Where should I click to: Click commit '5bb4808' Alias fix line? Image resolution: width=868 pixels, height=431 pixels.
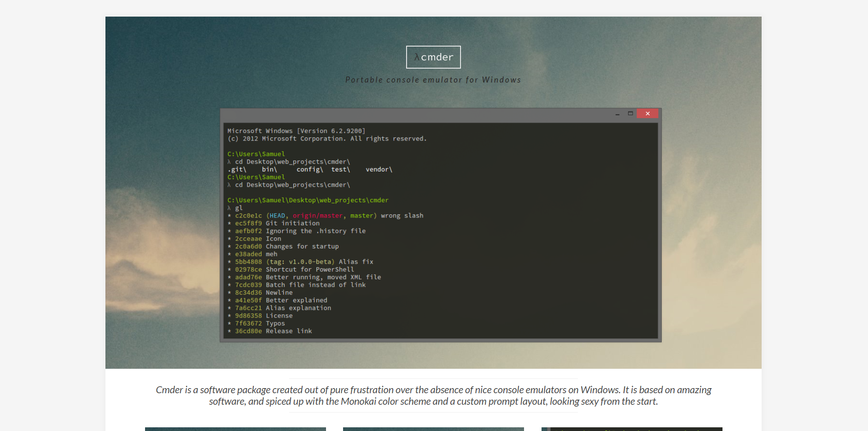click(300, 262)
